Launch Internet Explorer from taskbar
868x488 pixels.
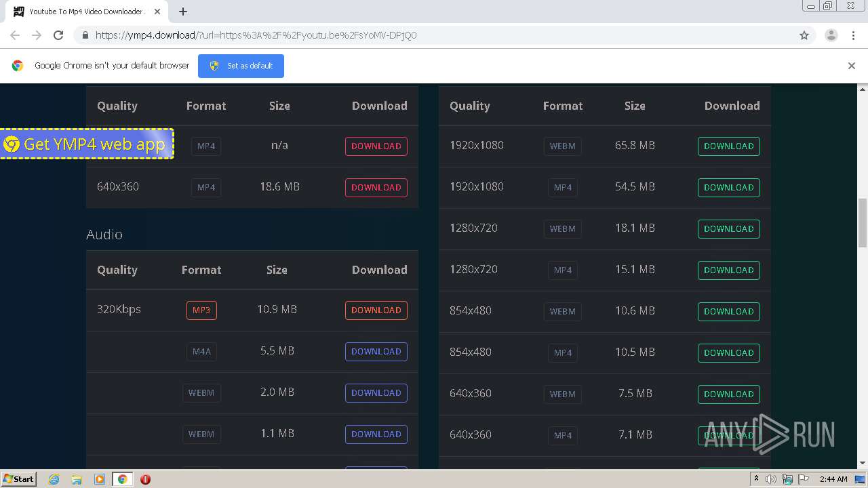pyautogui.click(x=54, y=479)
